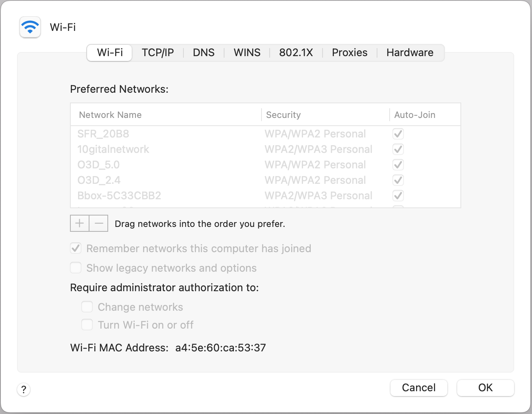This screenshot has width=532, height=414.
Task: Switch to the TCP/IP tab
Action: pos(158,52)
